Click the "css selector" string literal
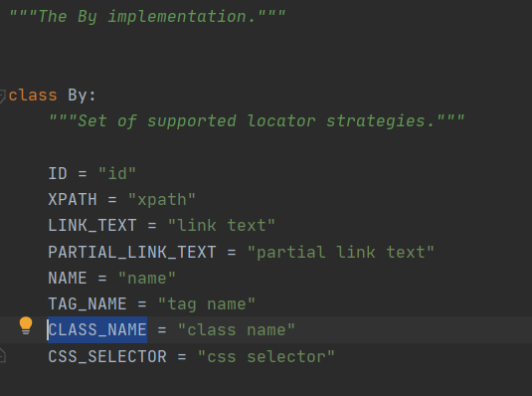The height and width of the screenshot is (396, 532). (266, 356)
